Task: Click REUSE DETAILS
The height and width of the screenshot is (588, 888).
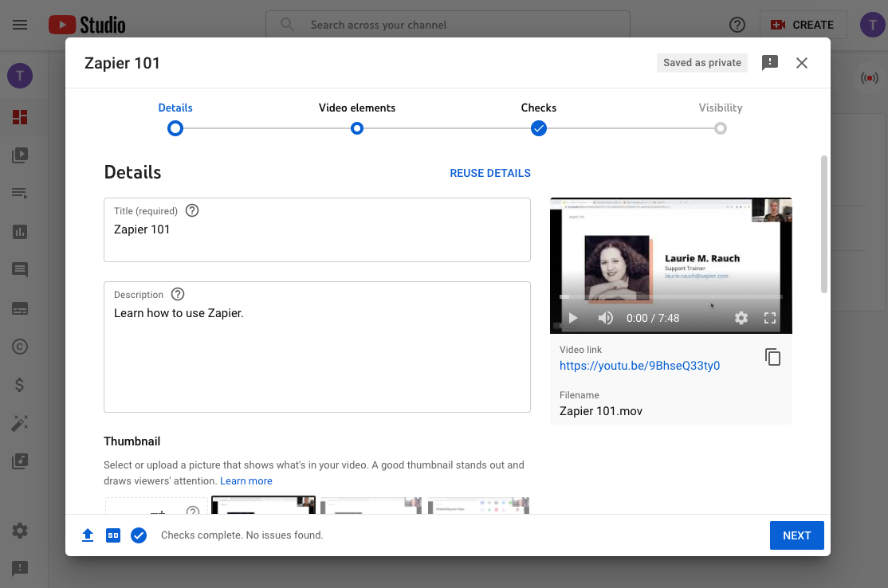Action: [x=490, y=173]
